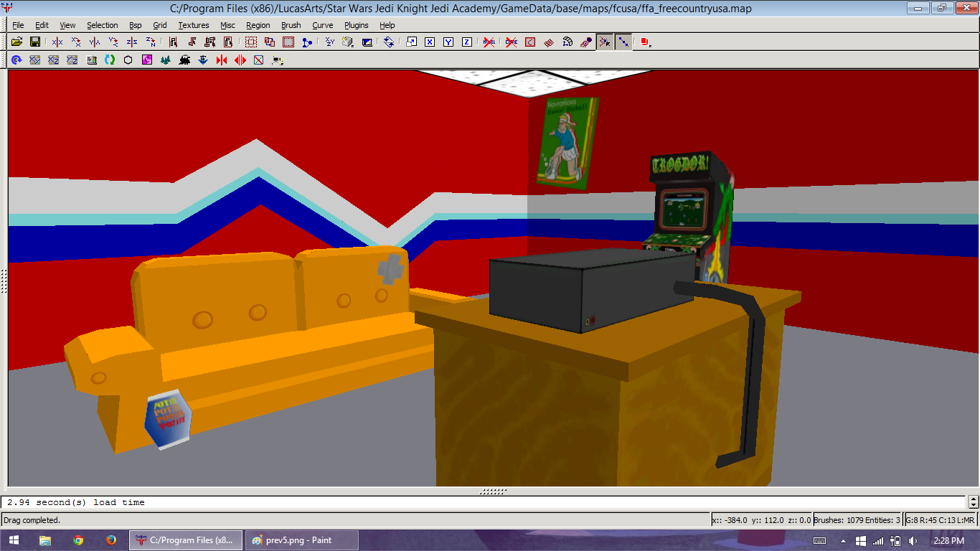Viewport: 980px width, 551px height.
Task: Activate the Clipper tool
Action: pos(307,42)
